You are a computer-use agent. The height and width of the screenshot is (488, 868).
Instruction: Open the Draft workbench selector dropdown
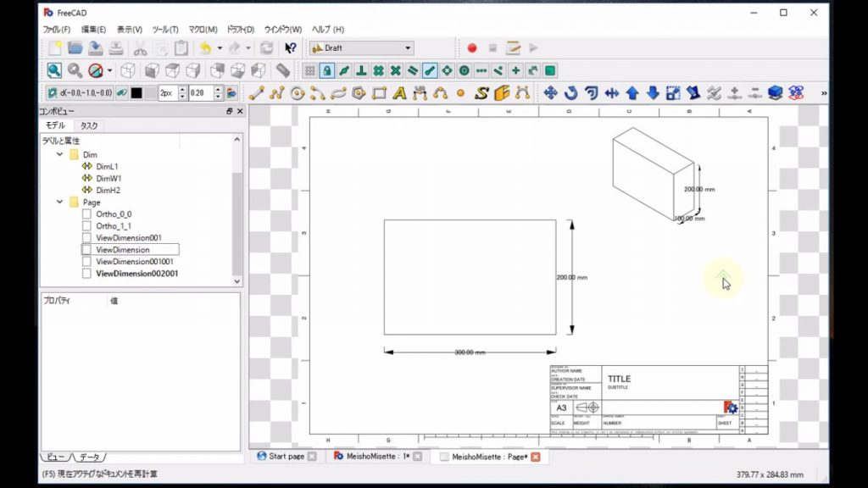point(407,47)
